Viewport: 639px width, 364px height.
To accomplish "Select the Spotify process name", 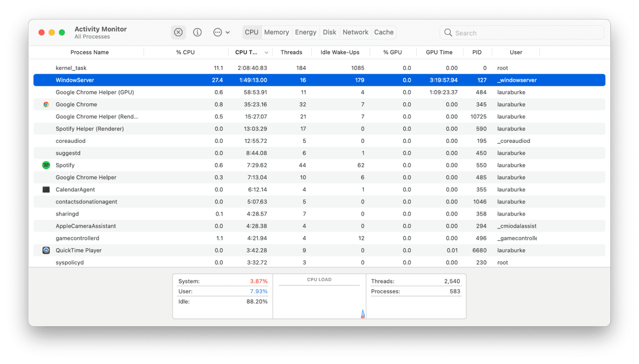I will 65,165.
